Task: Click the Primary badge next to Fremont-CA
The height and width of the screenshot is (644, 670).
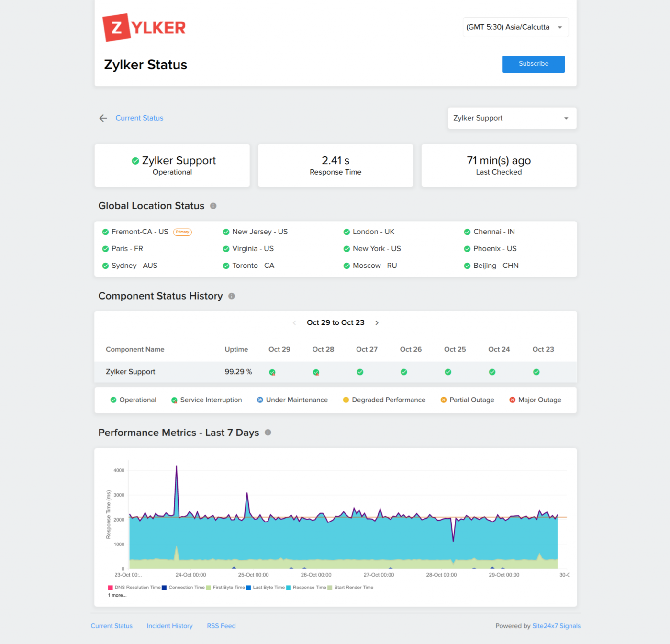Action: point(182,232)
